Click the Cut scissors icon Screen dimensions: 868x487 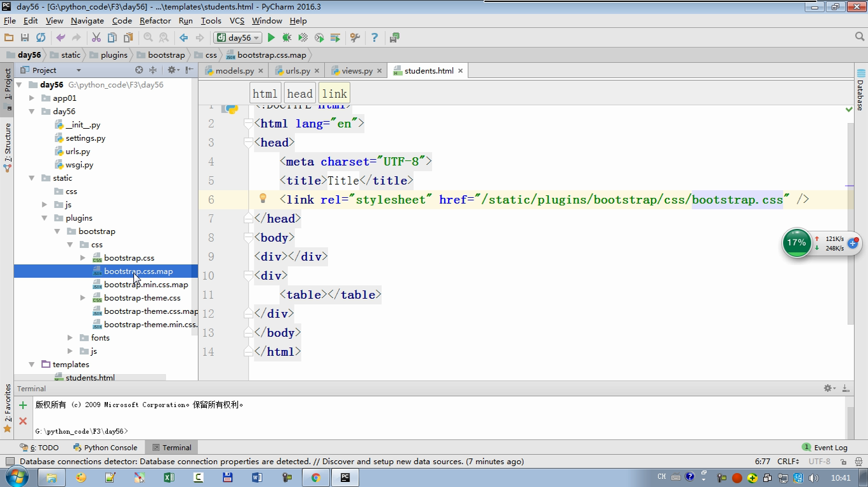[96, 38]
